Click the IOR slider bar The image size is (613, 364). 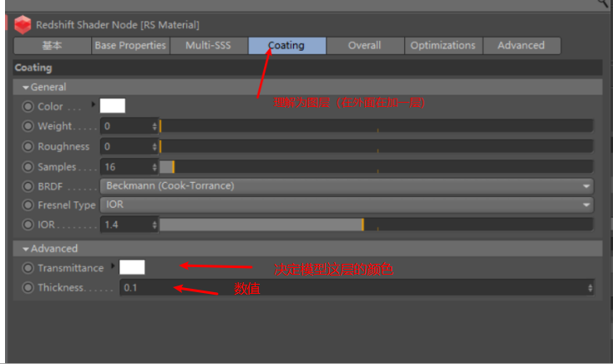(x=377, y=225)
